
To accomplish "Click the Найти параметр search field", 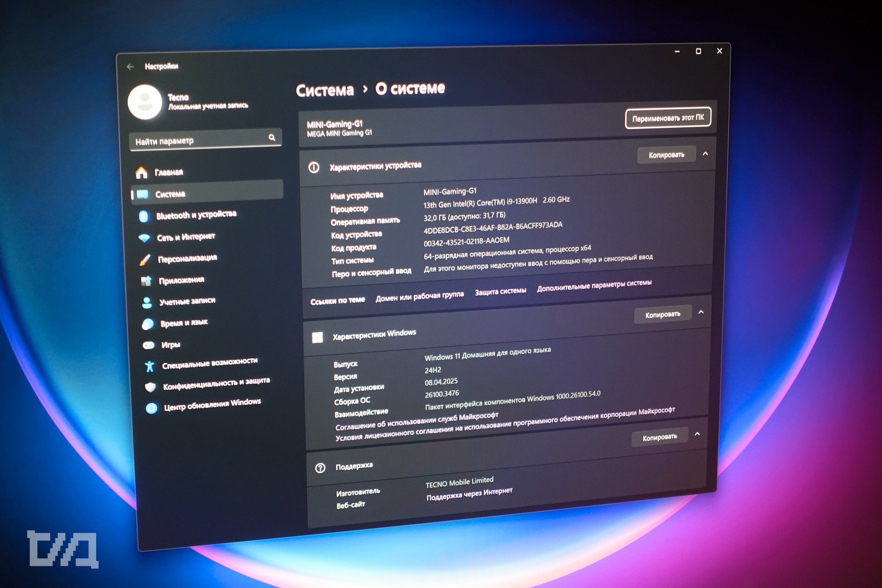I will pos(205,140).
